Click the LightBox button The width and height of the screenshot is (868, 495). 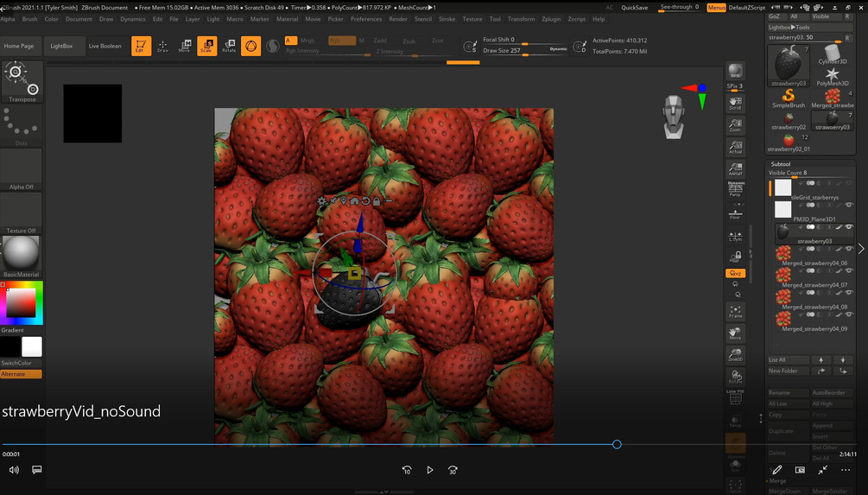61,46
